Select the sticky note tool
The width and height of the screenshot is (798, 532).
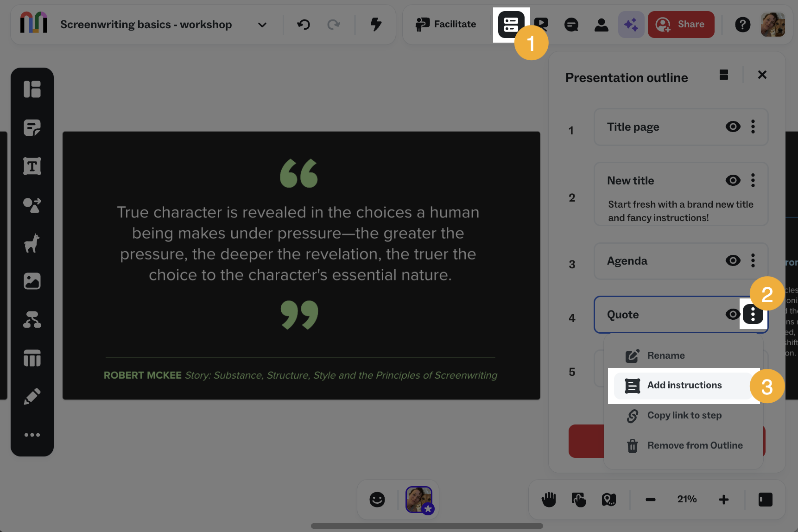32,127
